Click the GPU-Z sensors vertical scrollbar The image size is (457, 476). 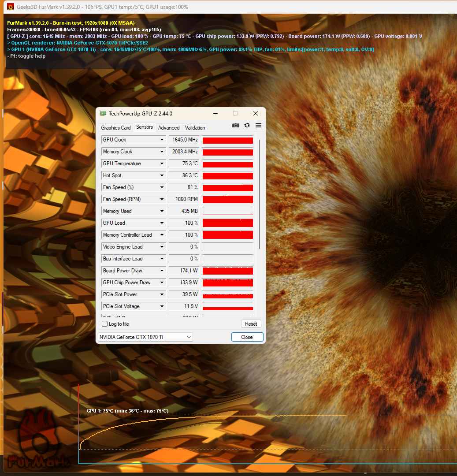pos(260,194)
